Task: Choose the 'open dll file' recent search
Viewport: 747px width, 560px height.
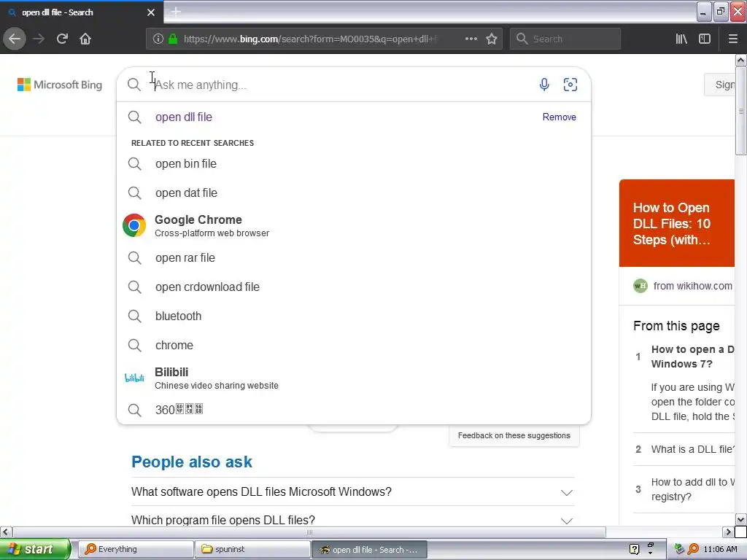Action: (x=183, y=117)
